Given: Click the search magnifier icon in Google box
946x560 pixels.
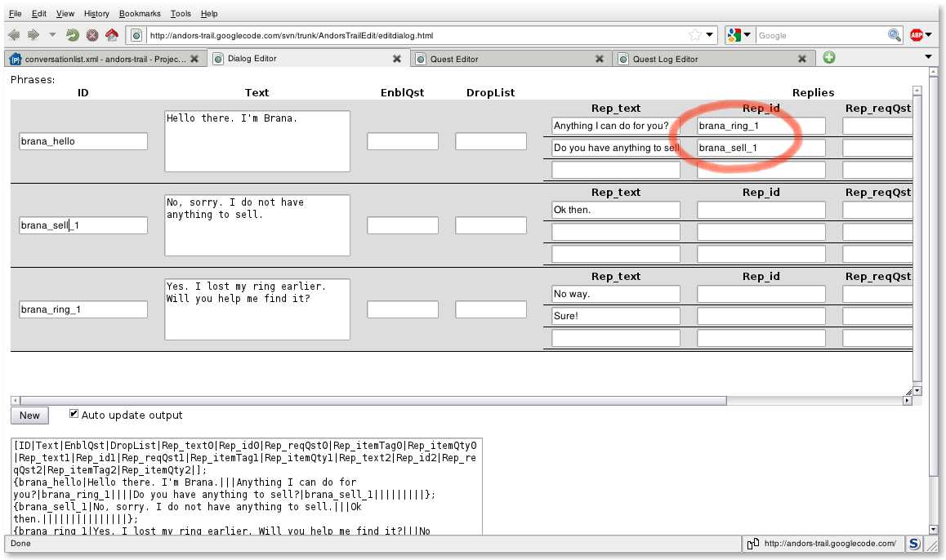Looking at the screenshot, I should (x=895, y=35).
